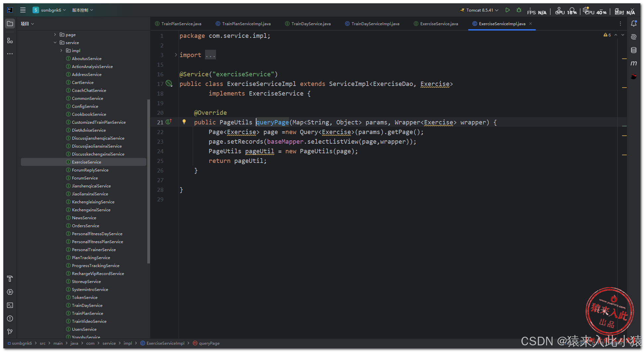Open the Build hammer tool window

[10, 279]
